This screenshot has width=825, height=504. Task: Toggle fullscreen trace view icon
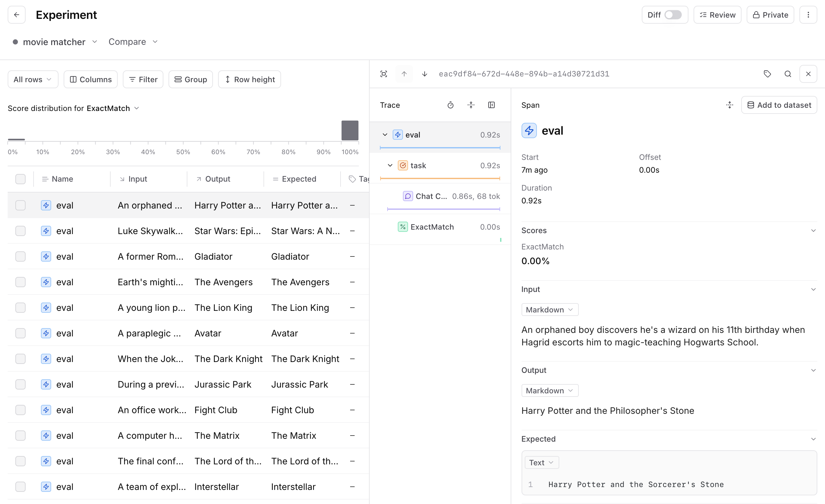[384, 74]
